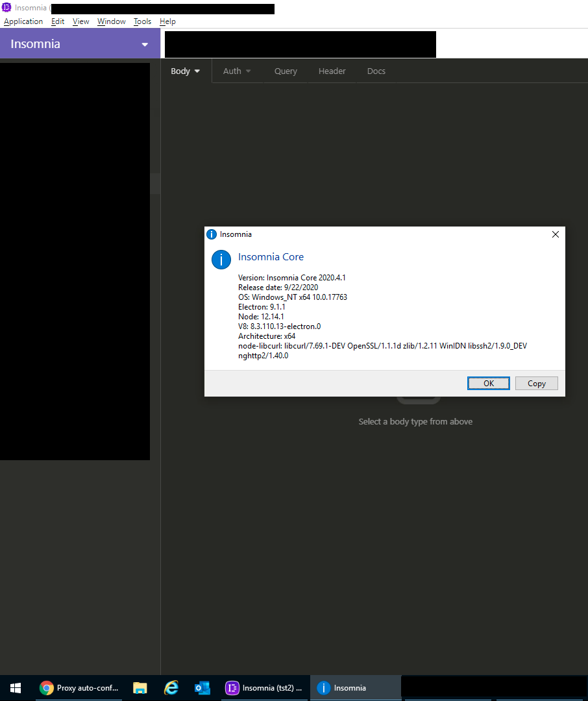Image resolution: width=588 pixels, height=701 pixels.
Task: Expand the Insomnia workspace dropdown
Action: pos(80,44)
